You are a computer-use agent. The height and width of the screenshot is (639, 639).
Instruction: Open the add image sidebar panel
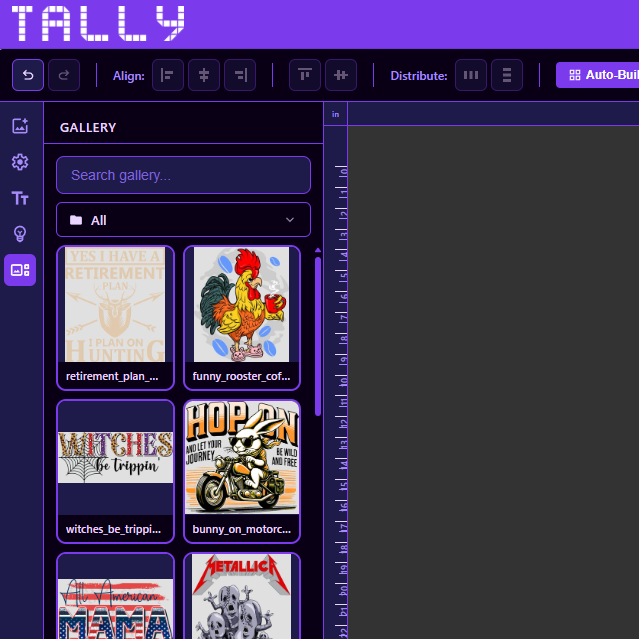20,126
